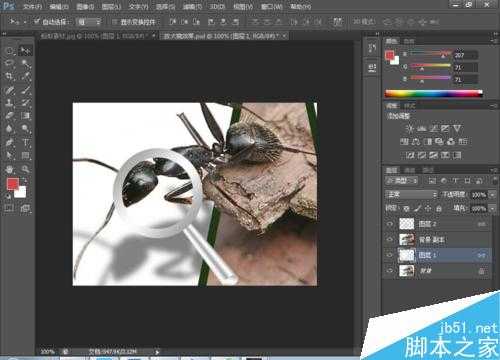The image size is (500, 360).
Task: Select the Lasso tool
Action: click(x=9, y=63)
